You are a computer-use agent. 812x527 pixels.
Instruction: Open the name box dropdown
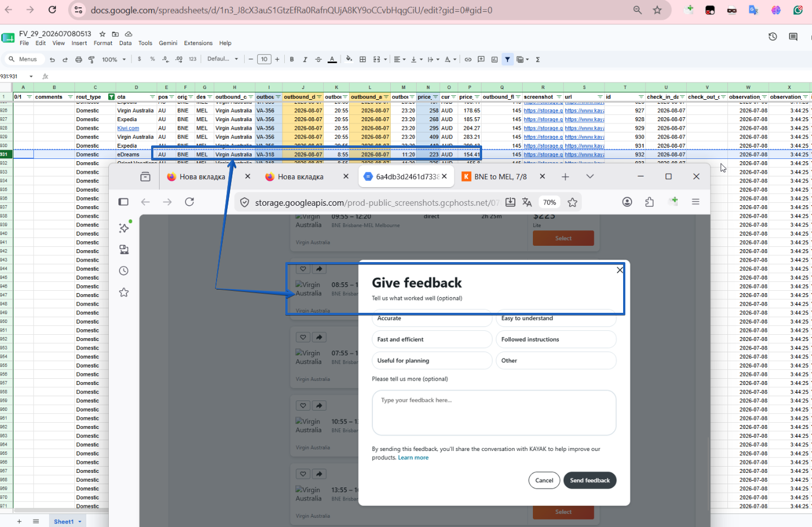pyautogui.click(x=31, y=77)
